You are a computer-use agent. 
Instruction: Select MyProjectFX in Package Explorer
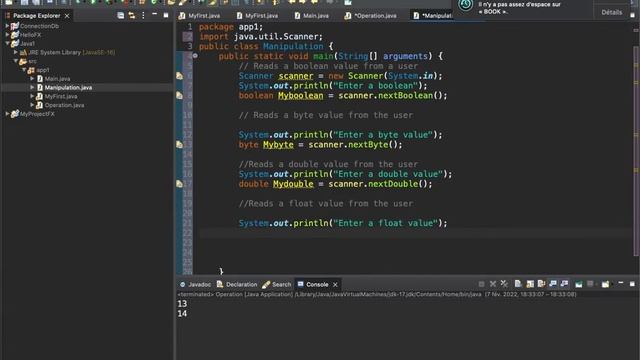click(37, 114)
